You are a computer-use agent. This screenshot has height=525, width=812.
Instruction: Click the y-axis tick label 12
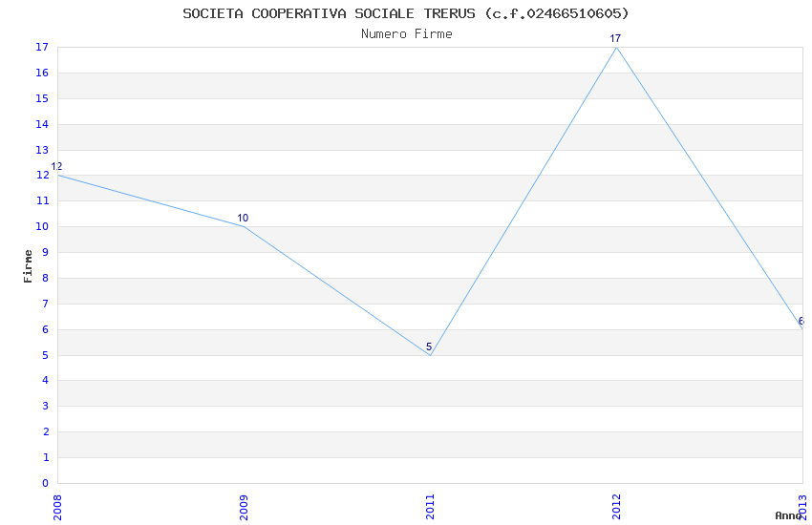(x=42, y=175)
